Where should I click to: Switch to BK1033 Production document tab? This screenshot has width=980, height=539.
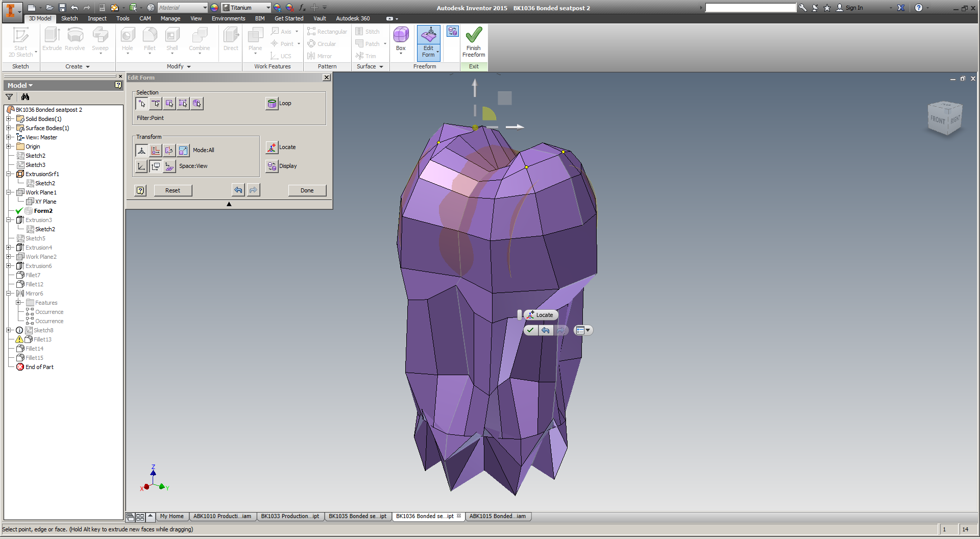[x=290, y=517]
